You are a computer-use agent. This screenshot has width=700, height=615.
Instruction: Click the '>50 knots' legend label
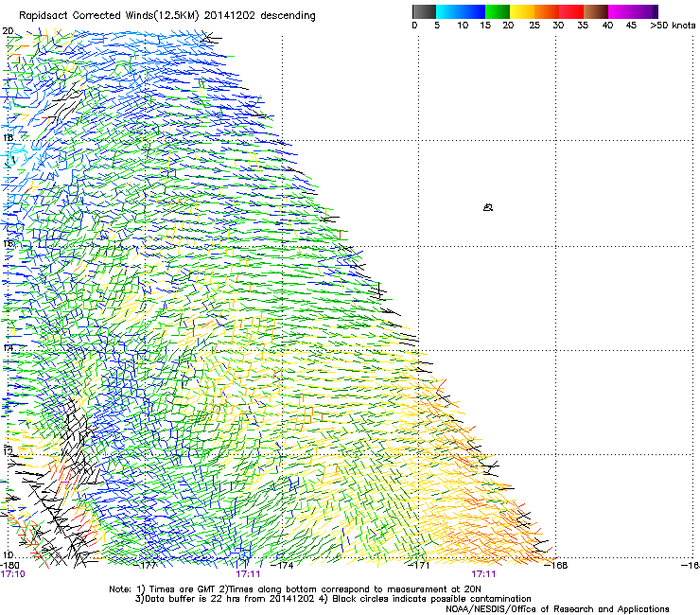click(673, 26)
